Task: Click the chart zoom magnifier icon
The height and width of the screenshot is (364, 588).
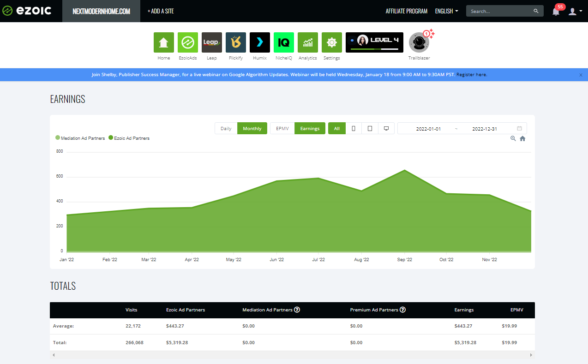Action: click(x=513, y=138)
